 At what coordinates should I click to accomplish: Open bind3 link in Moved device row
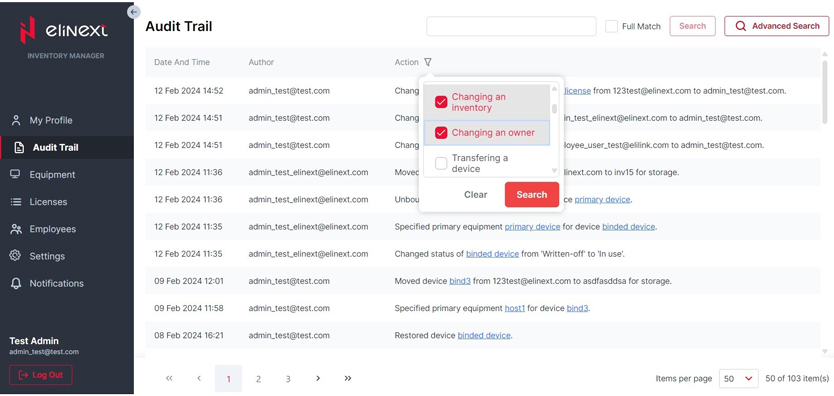tap(460, 281)
